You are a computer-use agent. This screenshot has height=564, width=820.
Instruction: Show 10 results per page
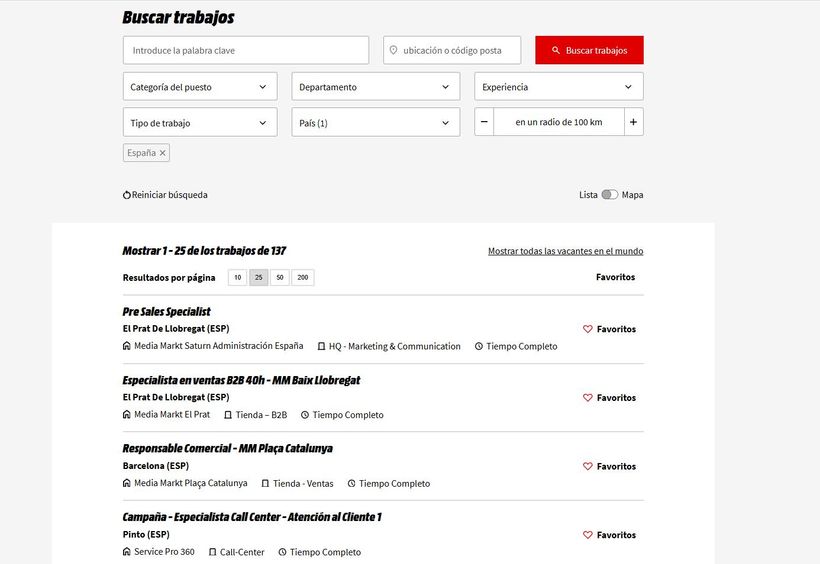[x=237, y=277]
